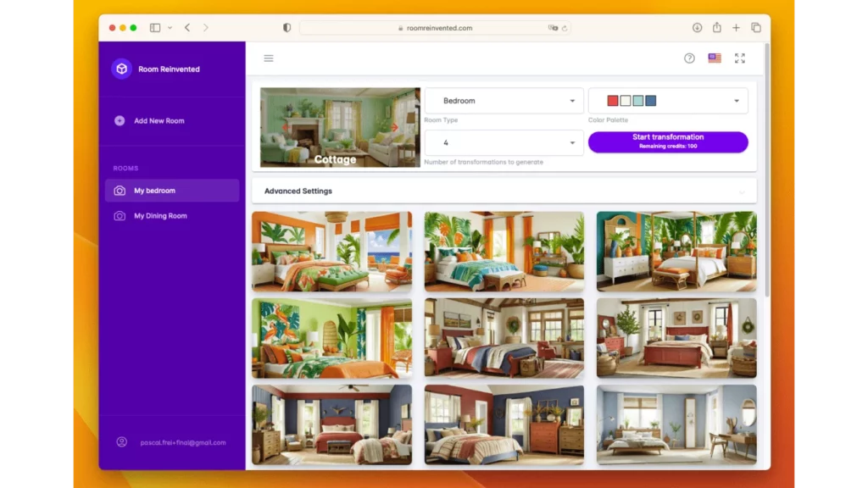Click the hamburger menu icon
This screenshot has height=488, width=868.
tap(269, 58)
